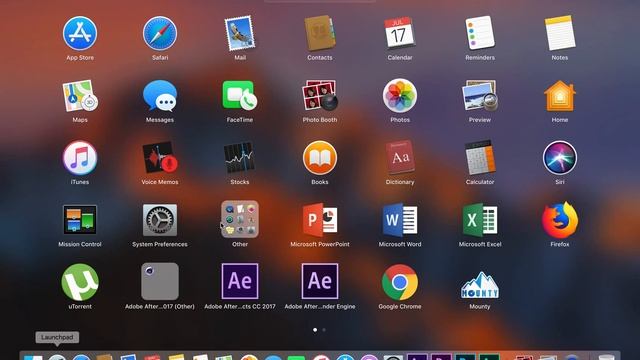Viewport: 640px width, 360px height.
Task: Open Mission Control
Action: 80,220
